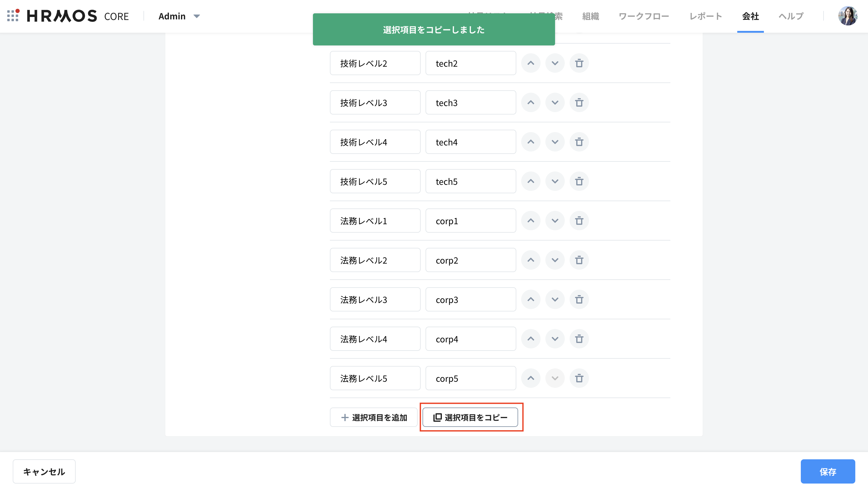
Task: Switch to the 会社 tab
Action: click(x=750, y=16)
